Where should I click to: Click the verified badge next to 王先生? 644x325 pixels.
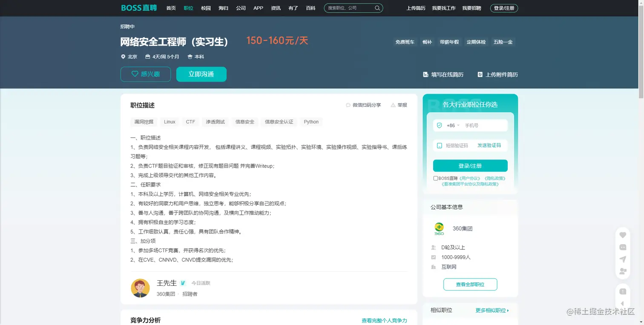coord(183,283)
